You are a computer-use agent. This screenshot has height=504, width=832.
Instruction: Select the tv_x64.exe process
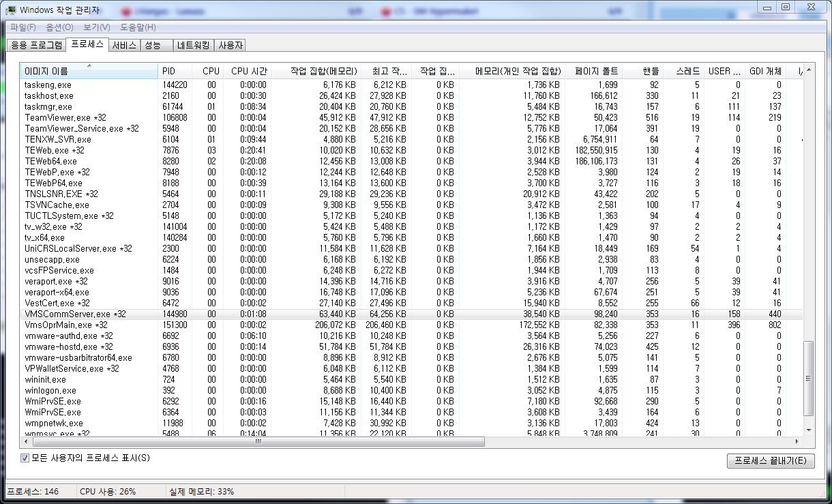413,237
